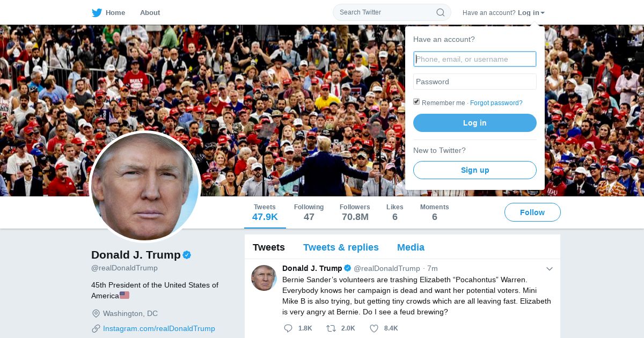Click the reply speech bubble icon
644x338 pixels.
coord(288,328)
